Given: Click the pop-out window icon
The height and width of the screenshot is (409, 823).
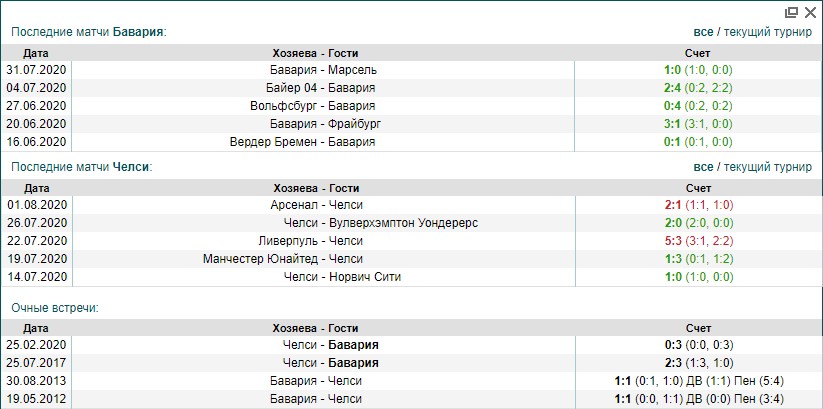Looking at the screenshot, I should 792,13.
